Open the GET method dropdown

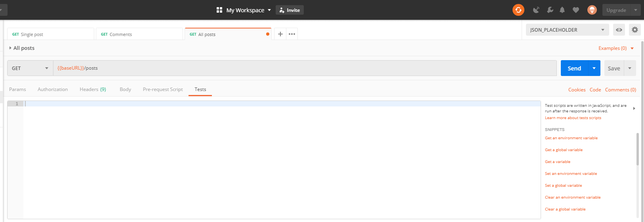pos(30,68)
